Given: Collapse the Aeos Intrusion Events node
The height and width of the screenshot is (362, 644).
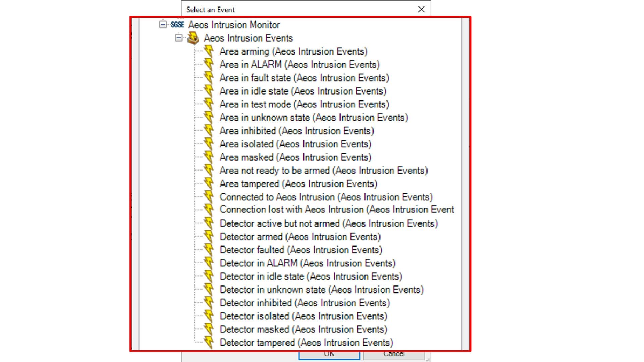Looking at the screenshot, I should pyautogui.click(x=179, y=38).
